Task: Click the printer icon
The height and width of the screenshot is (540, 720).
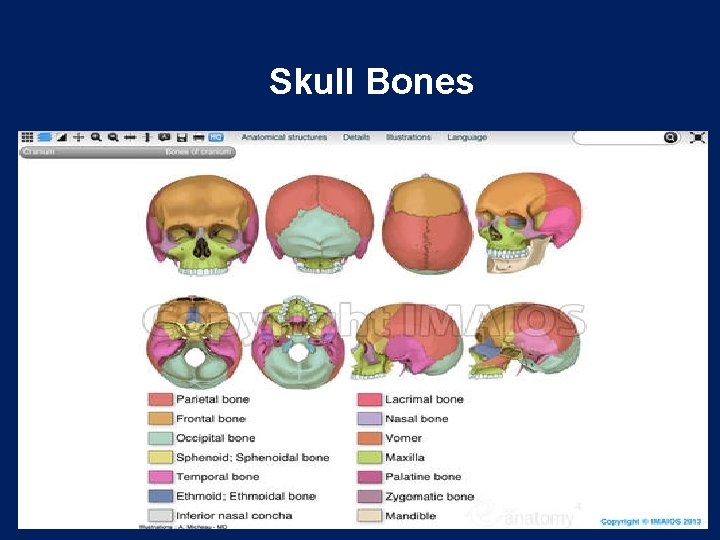Action: pos(198,137)
